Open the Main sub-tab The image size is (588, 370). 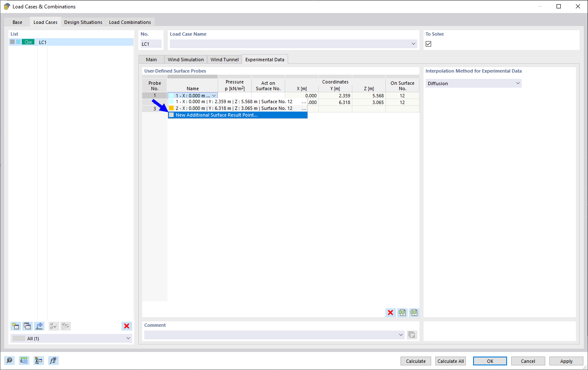click(151, 60)
